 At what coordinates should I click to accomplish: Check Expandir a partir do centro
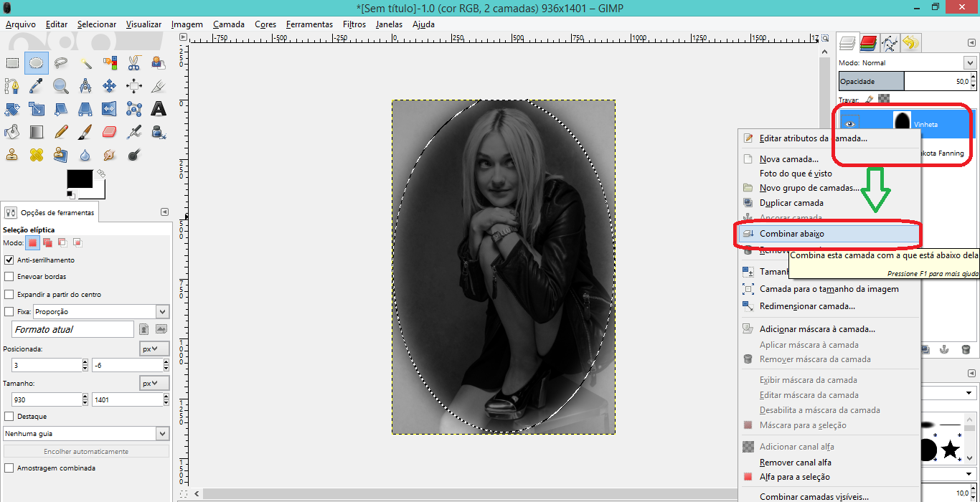[x=9, y=295]
